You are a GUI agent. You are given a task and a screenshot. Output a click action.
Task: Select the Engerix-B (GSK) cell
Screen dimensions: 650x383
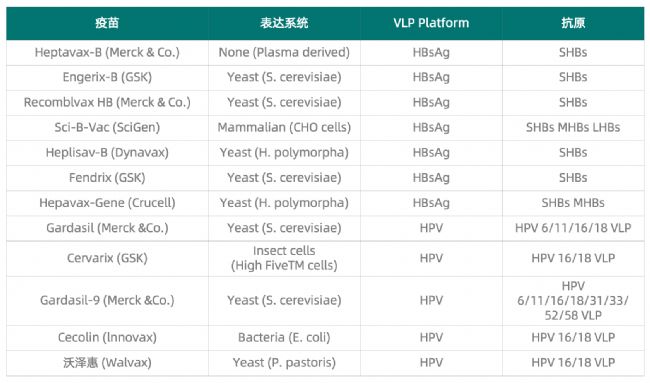(107, 78)
